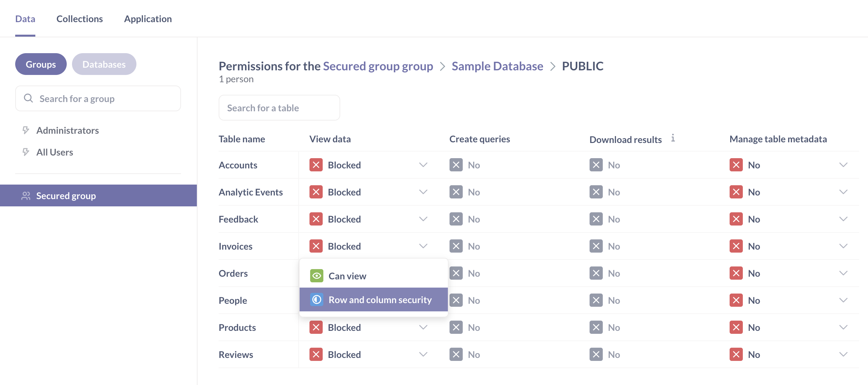868x385 pixels.
Task: Click the green eye icon for Can view
Action: 316,276
